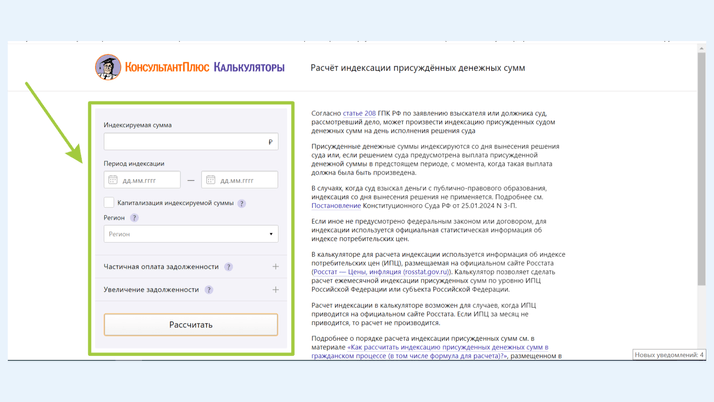Click the page vertical scrollbar thumb

coord(701,168)
